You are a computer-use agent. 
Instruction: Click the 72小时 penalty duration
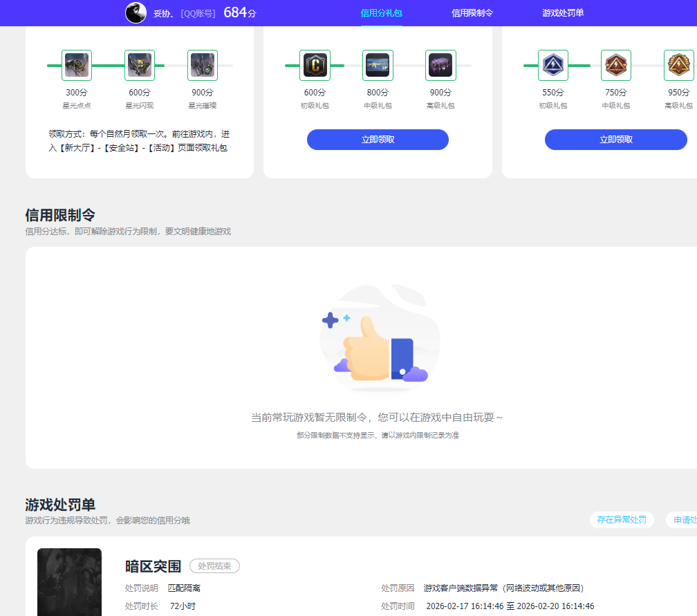coord(183,606)
